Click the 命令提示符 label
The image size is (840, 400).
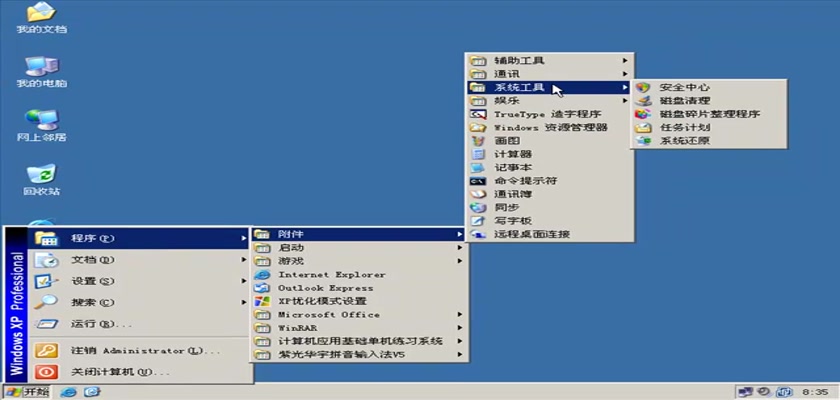526,181
